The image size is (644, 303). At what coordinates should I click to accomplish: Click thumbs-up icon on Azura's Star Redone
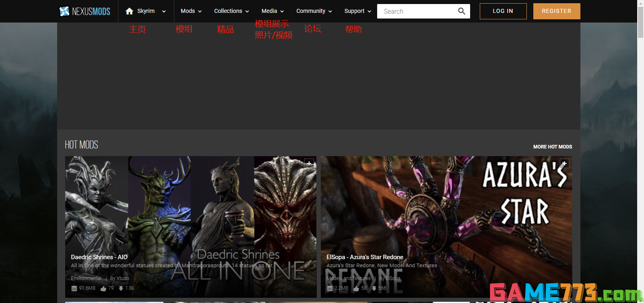click(x=356, y=289)
